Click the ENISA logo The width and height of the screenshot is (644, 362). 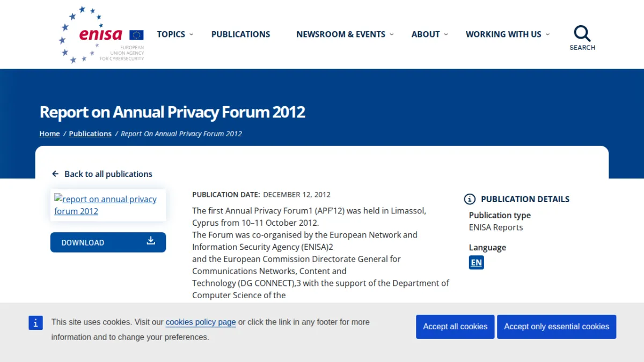(x=101, y=35)
